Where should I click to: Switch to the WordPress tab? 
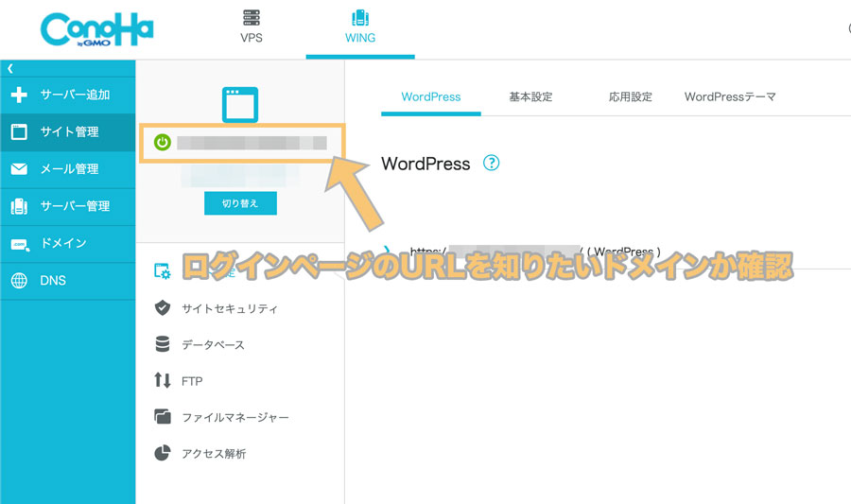point(431,97)
